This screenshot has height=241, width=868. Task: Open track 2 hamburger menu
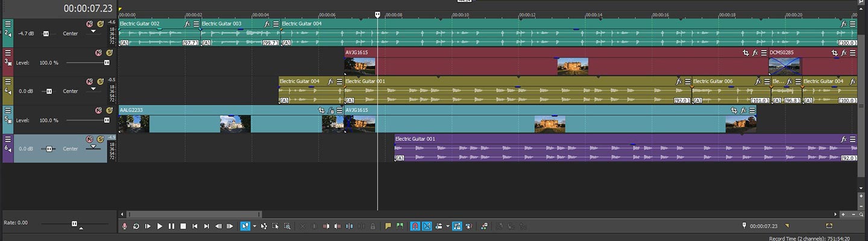pyautogui.click(x=8, y=24)
